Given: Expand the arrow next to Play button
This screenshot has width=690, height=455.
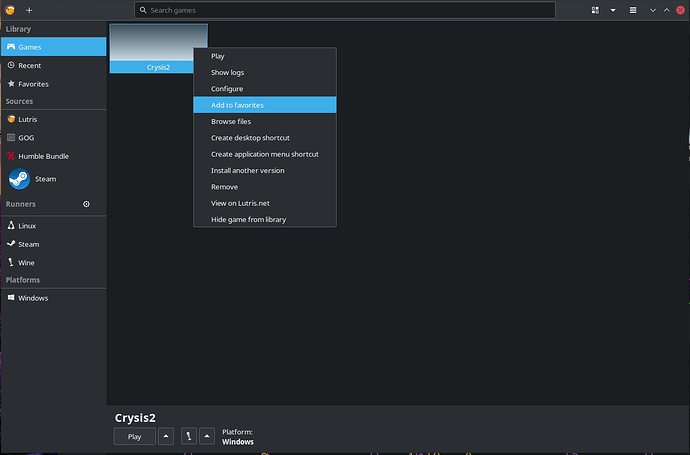Looking at the screenshot, I should pyautogui.click(x=166, y=436).
